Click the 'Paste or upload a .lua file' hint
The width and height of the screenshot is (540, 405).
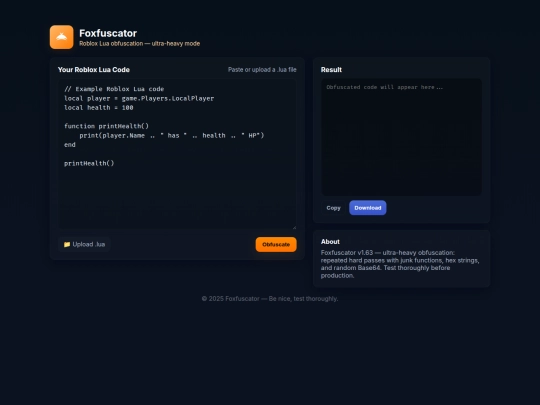point(262,70)
